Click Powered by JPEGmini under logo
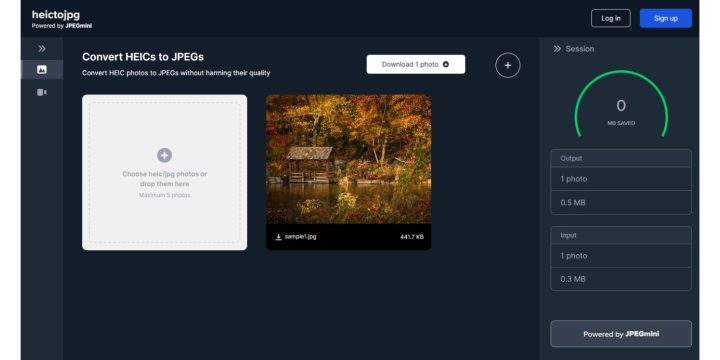Screen dimensions: 720x360 62,26
